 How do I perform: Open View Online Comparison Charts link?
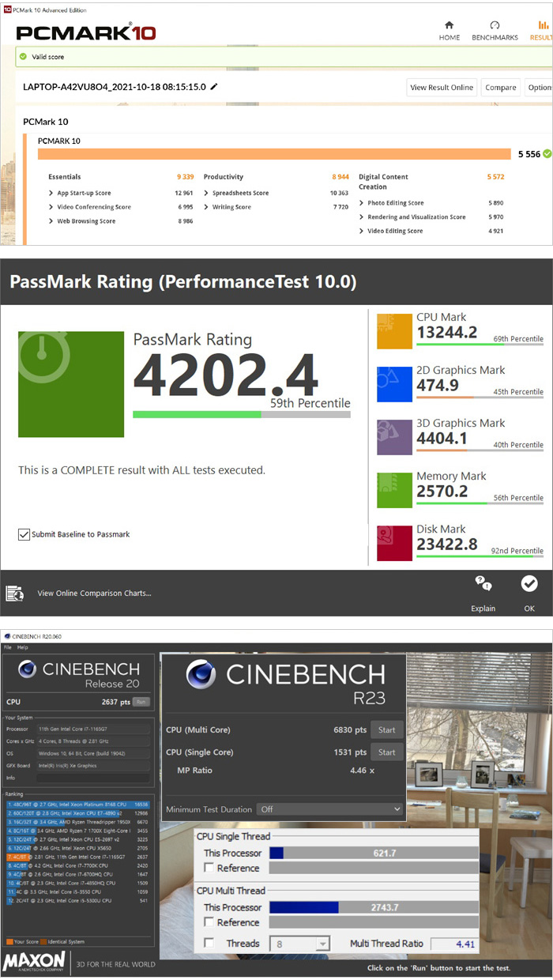[x=94, y=593]
